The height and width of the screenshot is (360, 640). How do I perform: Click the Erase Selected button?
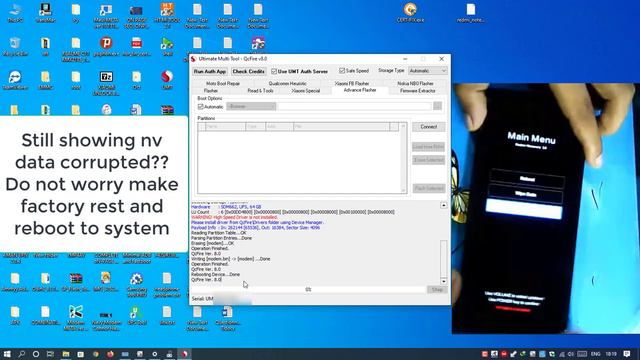(429, 160)
